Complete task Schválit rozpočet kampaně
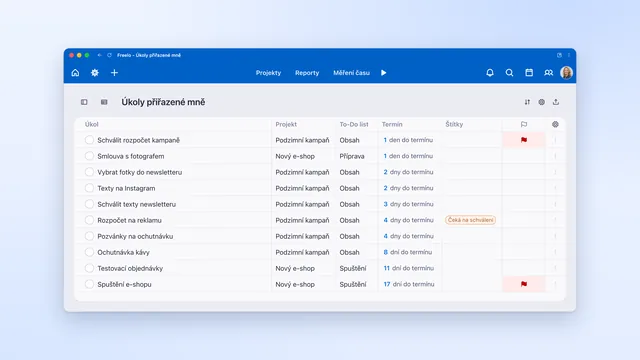640x360 pixels. pos(89,140)
